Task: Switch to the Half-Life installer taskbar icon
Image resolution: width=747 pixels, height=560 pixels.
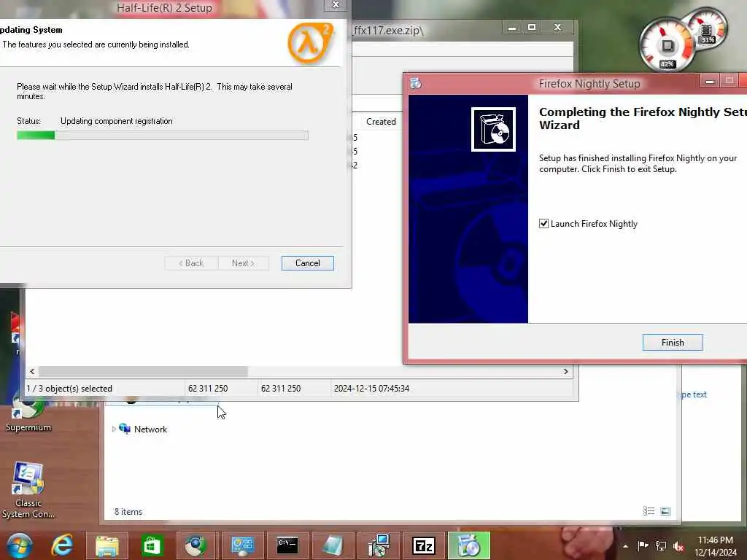Action: 379,545
